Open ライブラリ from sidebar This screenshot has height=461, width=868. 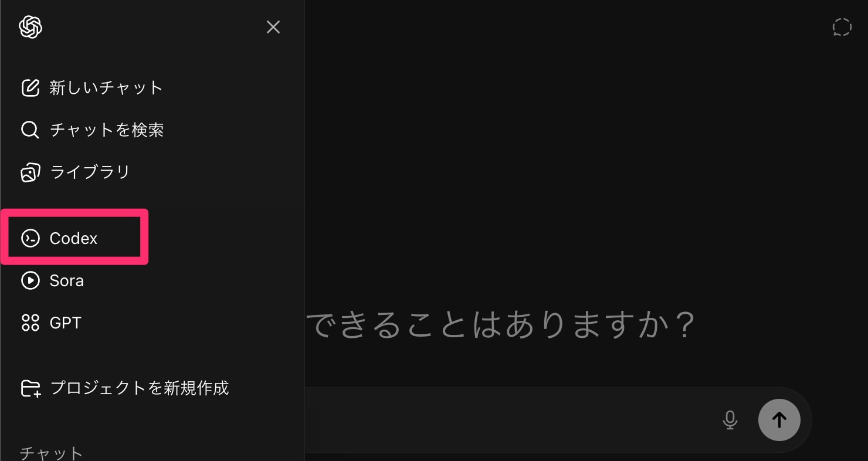point(90,172)
